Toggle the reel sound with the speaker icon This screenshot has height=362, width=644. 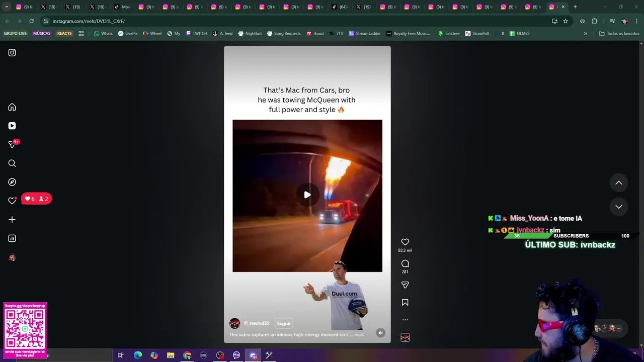[x=381, y=333]
